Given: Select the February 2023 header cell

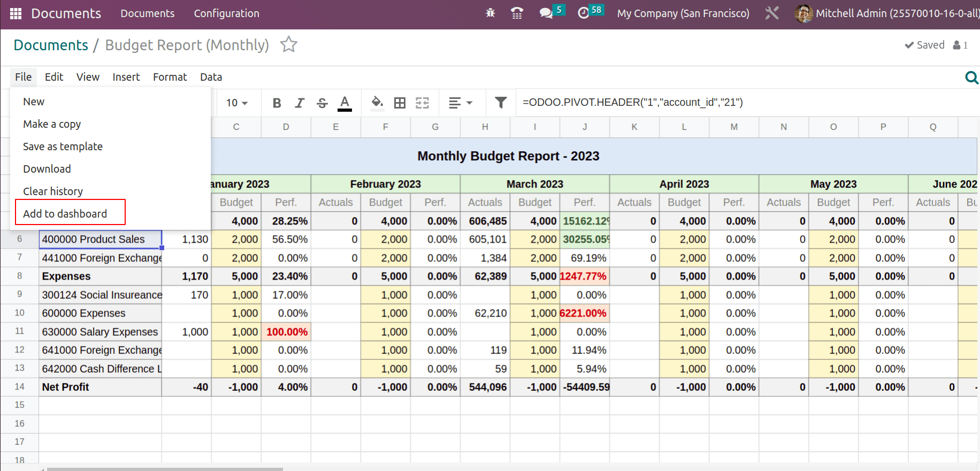Looking at the screenshot, I should point(386,184).
